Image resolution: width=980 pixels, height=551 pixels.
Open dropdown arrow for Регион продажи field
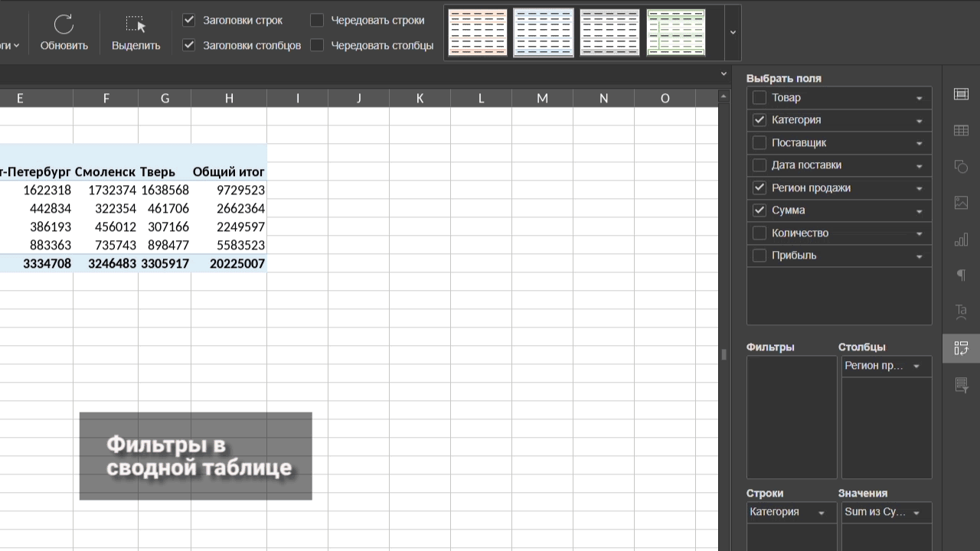(x=920, y=188)
